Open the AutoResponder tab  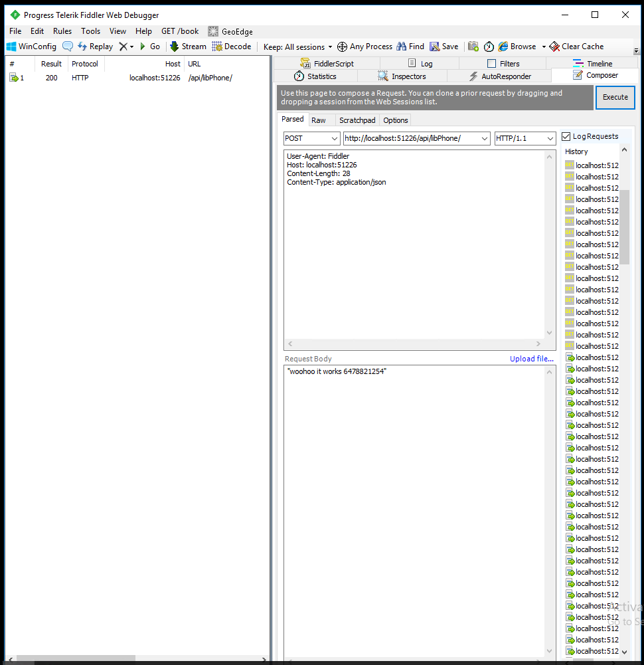pos(499,76)
